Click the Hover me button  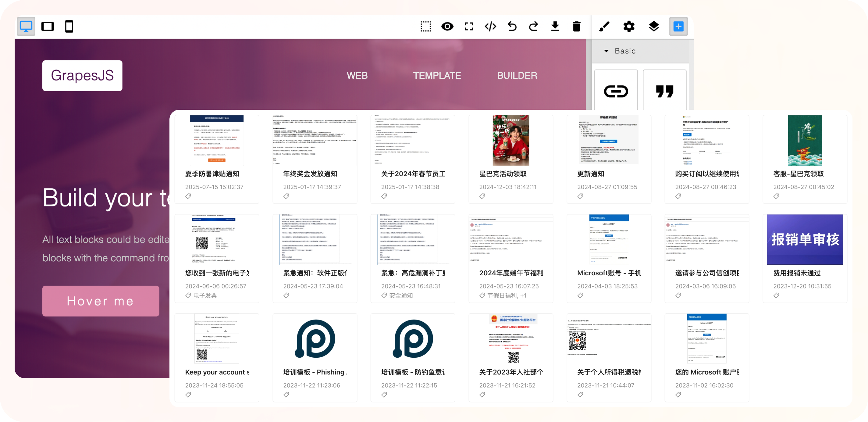pyautogui.click(x=100, y=301)
